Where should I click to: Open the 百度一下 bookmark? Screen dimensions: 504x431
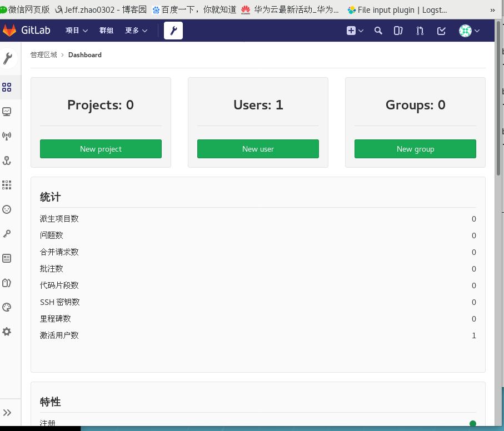coord(194,9)
